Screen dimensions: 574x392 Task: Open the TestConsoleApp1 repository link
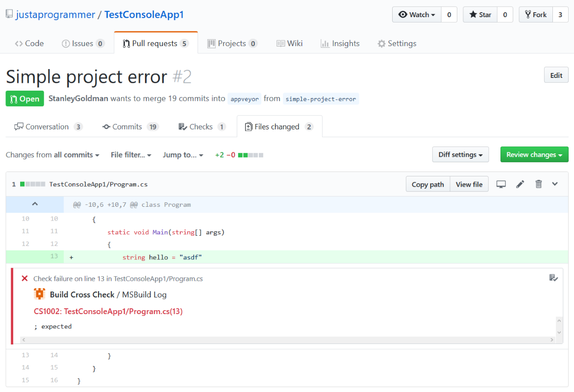[x=144, y=15]
